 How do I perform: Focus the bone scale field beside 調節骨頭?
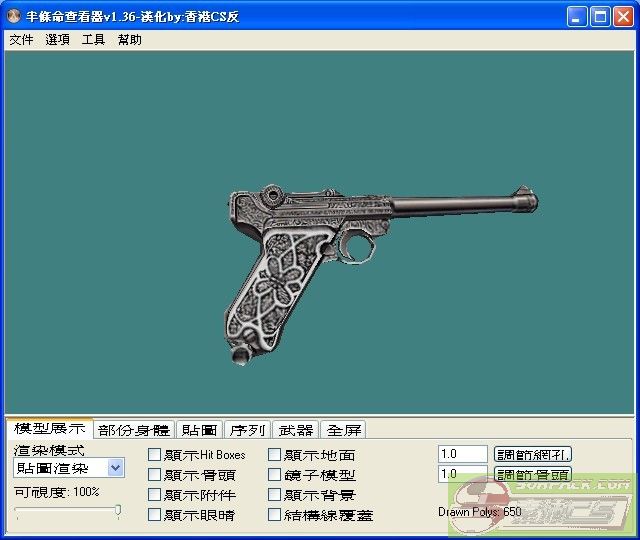pos(463,474)
